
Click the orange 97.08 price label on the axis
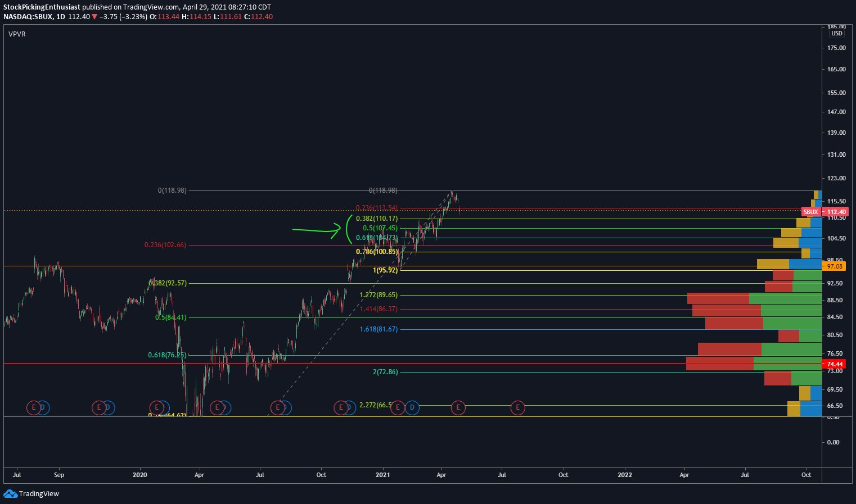pos(835,266)
